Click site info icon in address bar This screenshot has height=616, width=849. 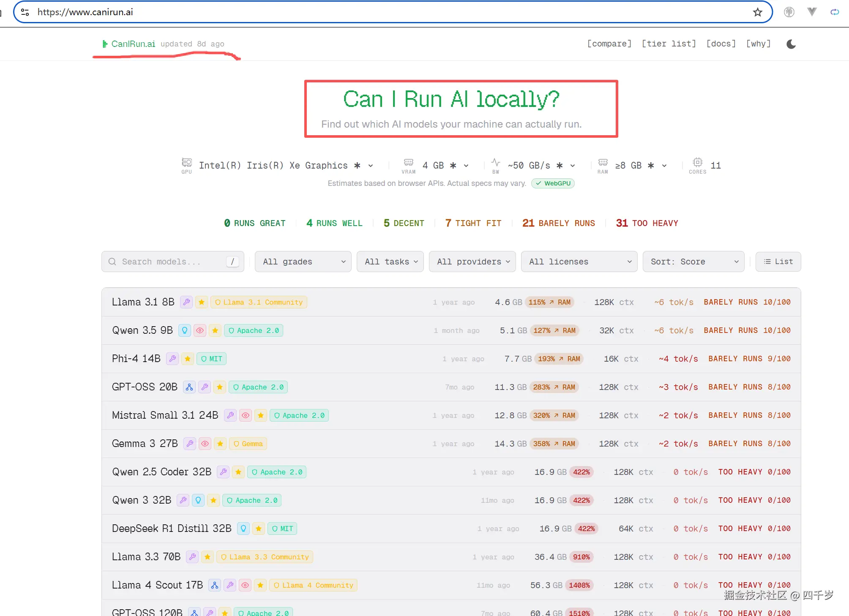click(x=25, y=12)
